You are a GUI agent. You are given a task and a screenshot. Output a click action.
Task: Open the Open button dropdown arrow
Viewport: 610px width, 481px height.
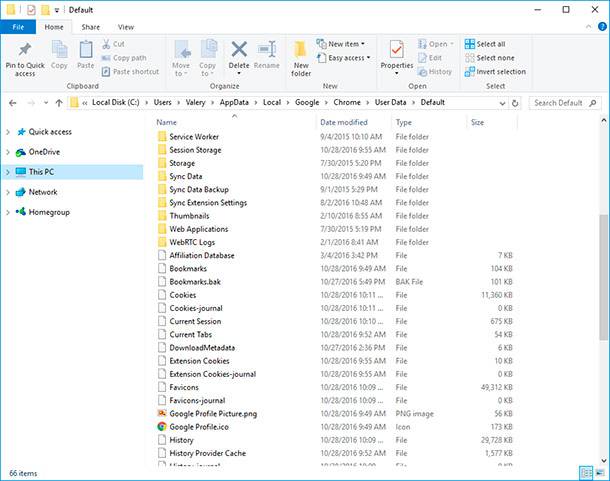click(452, 44)
